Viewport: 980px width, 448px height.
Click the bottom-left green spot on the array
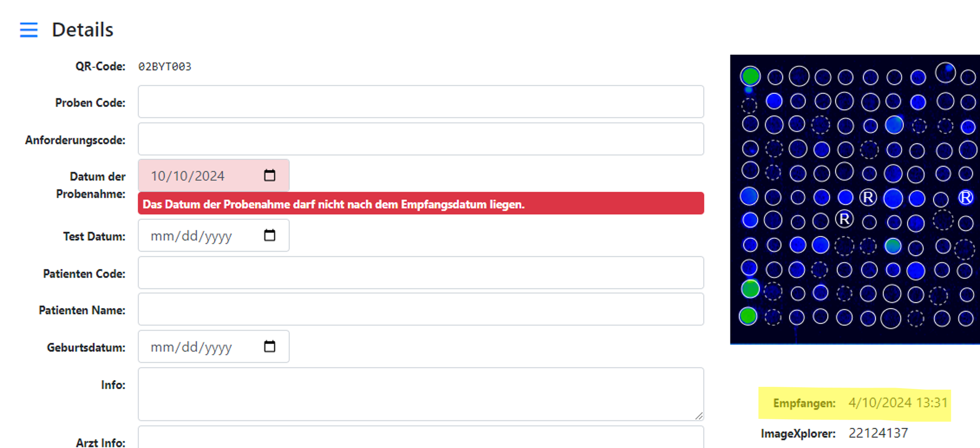(x=748, y=316)
